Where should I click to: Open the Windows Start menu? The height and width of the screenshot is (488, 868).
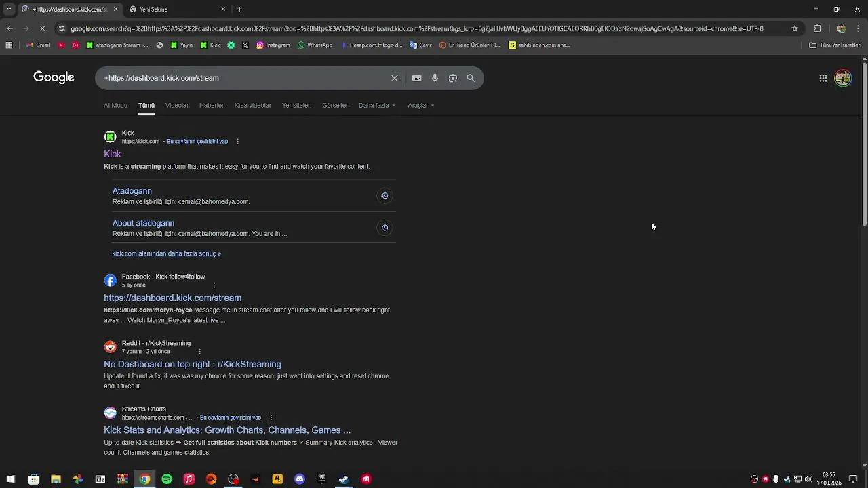(11, 479)
